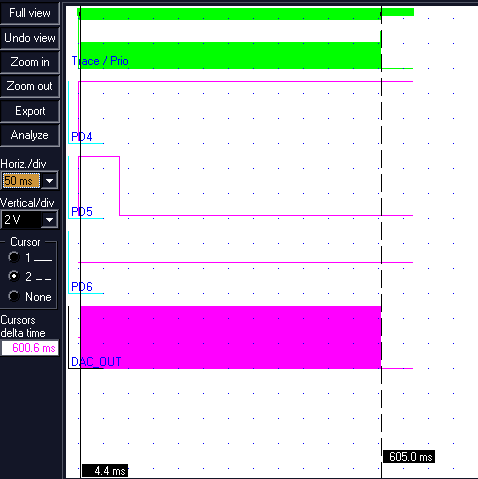
Task: Zoom in on the waveform
Action: [x=30, y=62]
